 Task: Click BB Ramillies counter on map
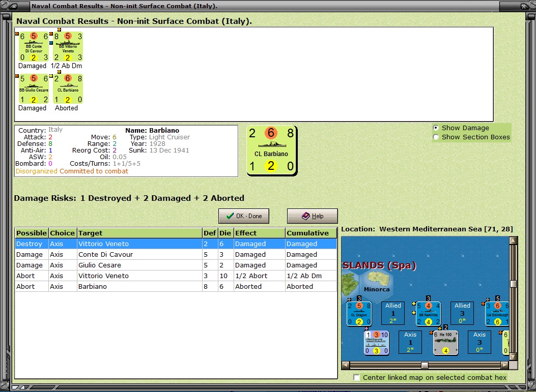428,314
